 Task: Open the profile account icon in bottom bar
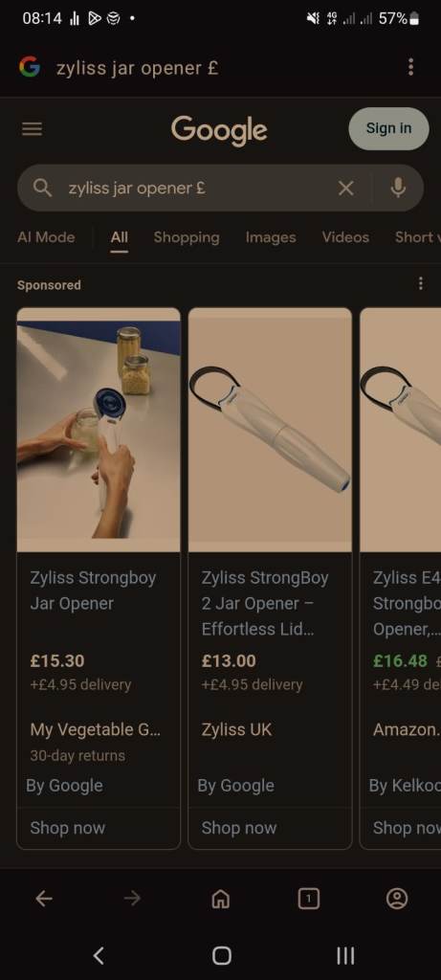(x=397, y=899)
